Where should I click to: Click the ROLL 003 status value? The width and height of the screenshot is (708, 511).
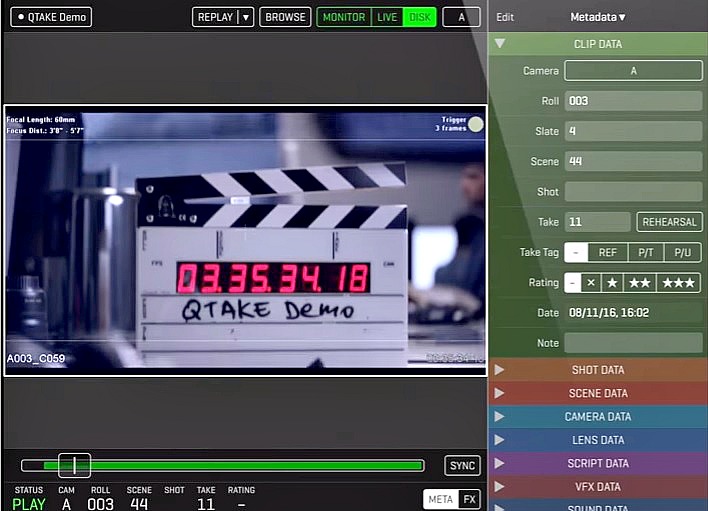pos(100,504)
